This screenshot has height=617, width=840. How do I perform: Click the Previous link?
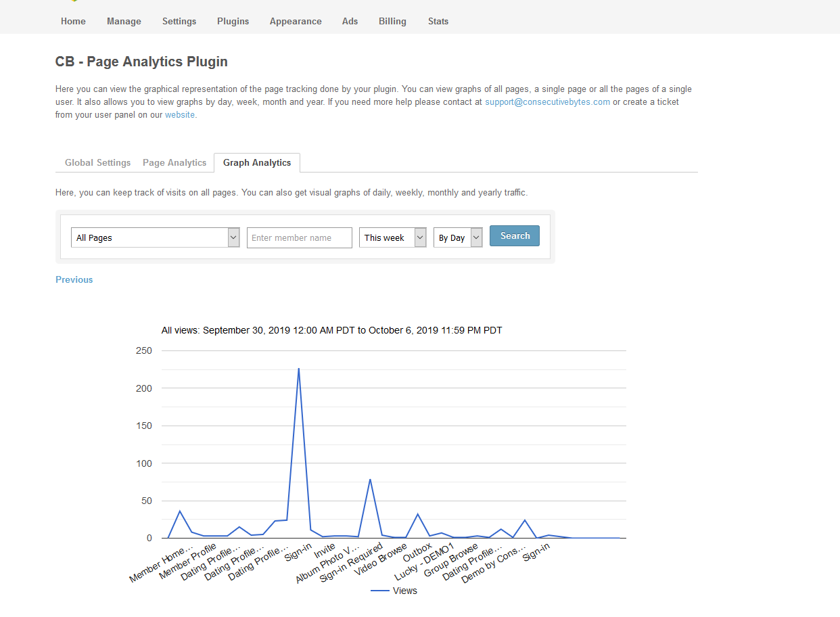(x=74, y=279)
